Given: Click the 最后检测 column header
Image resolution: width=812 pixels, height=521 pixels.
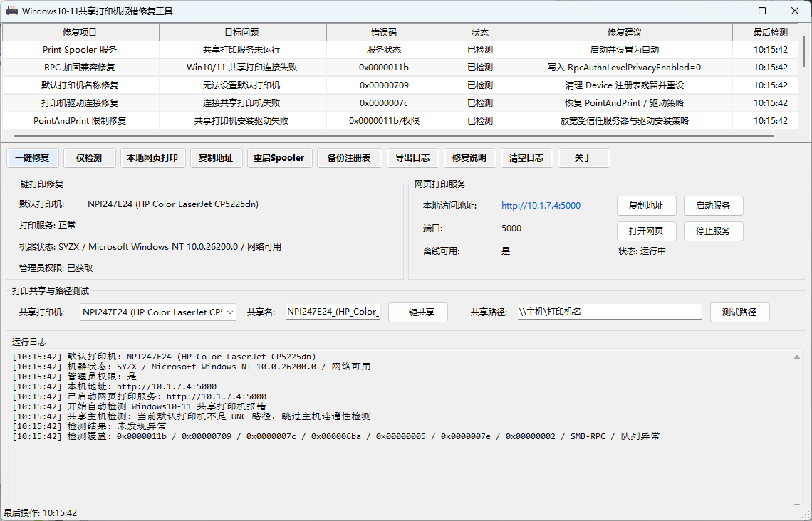Looking at the screenshot, I should [767, 32].
